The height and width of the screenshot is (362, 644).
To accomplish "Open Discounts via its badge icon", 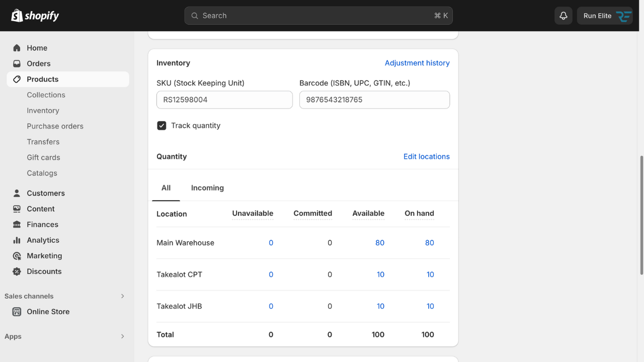I will (17, 271).
